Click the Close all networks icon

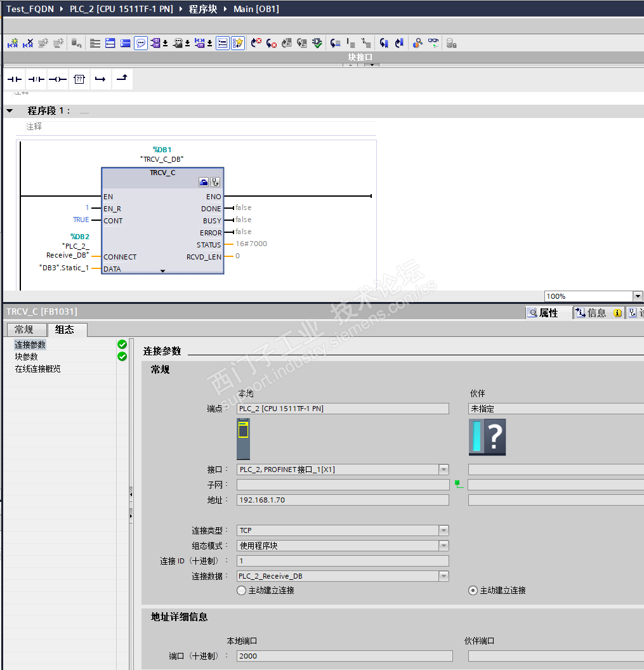[125, 43]
